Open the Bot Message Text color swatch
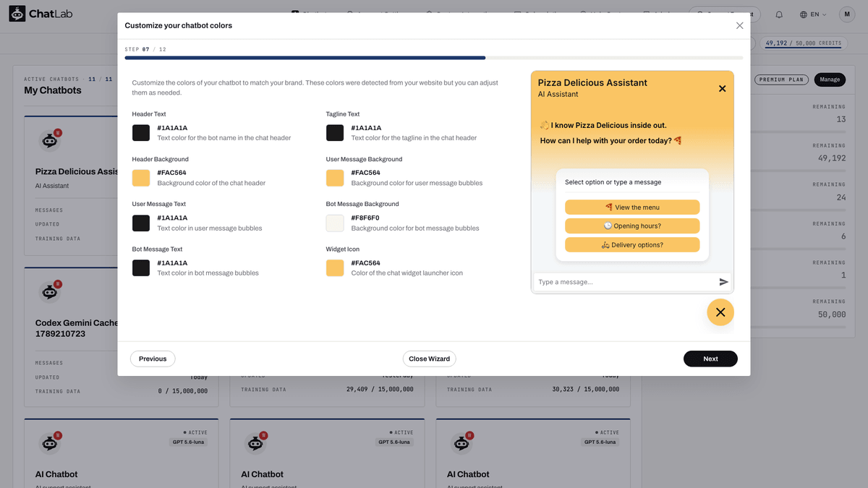This screenshot has width=868, height=488. point(141,268)
